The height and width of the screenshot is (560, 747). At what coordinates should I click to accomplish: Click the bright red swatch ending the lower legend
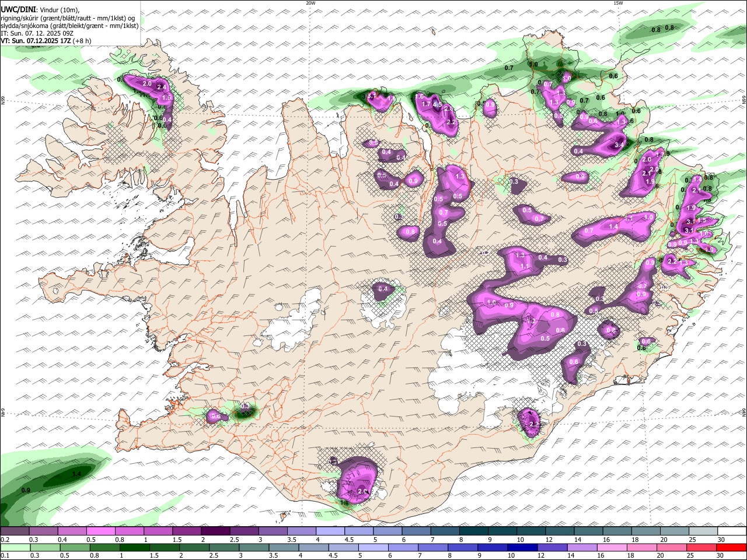[732, 548]
